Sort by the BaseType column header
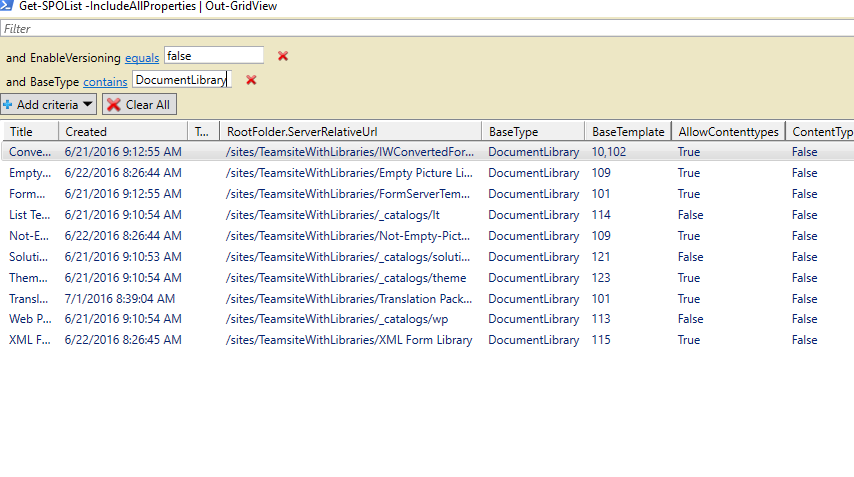This screenshot has width=854, height=477. point(533,131)
